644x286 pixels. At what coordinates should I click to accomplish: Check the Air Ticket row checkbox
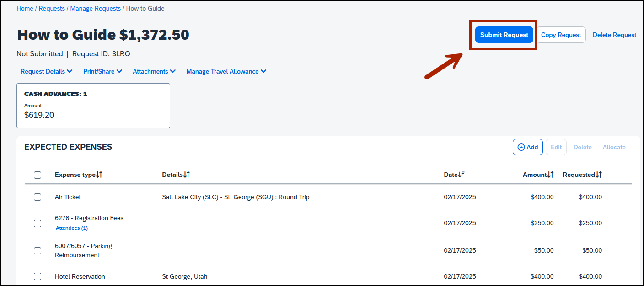point(38,197)
